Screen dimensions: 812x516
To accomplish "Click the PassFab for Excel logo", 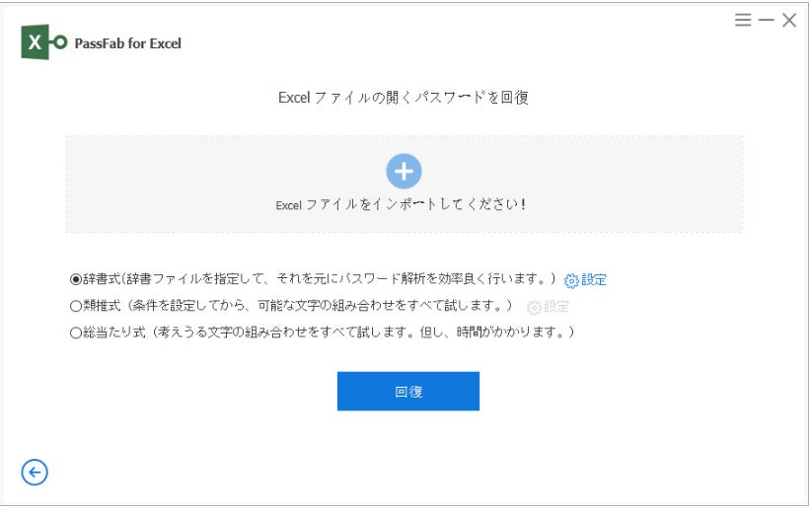I will tap(44, 42).
